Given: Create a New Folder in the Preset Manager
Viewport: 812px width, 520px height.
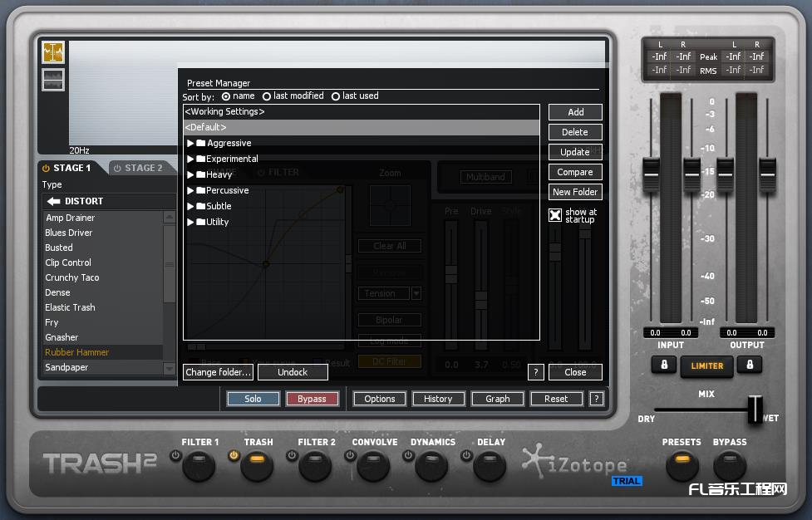Looking at the screenshot, I should coord(574,192).
